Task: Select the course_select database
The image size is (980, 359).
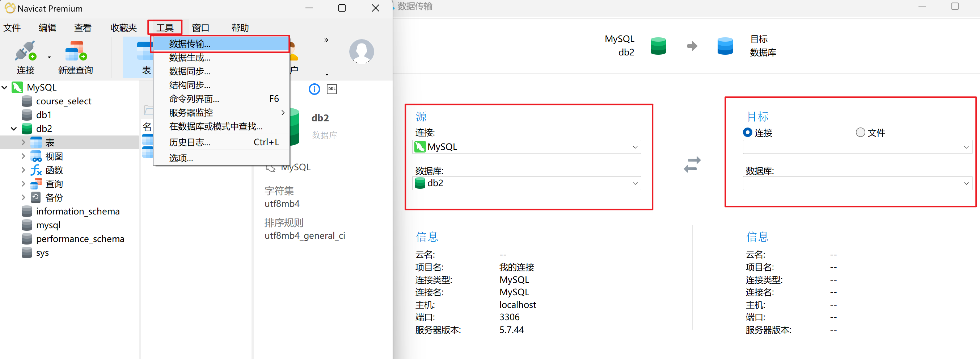Action: pos(64,101)
